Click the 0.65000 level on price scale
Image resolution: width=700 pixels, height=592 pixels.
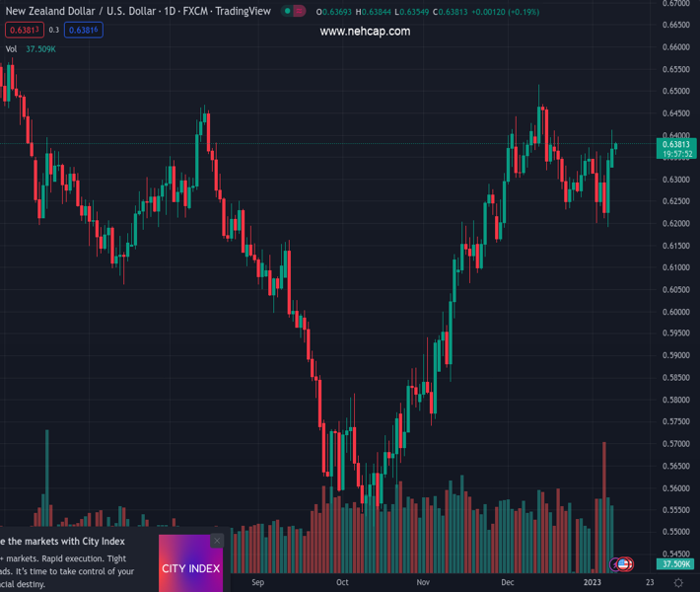click(675, 92)
